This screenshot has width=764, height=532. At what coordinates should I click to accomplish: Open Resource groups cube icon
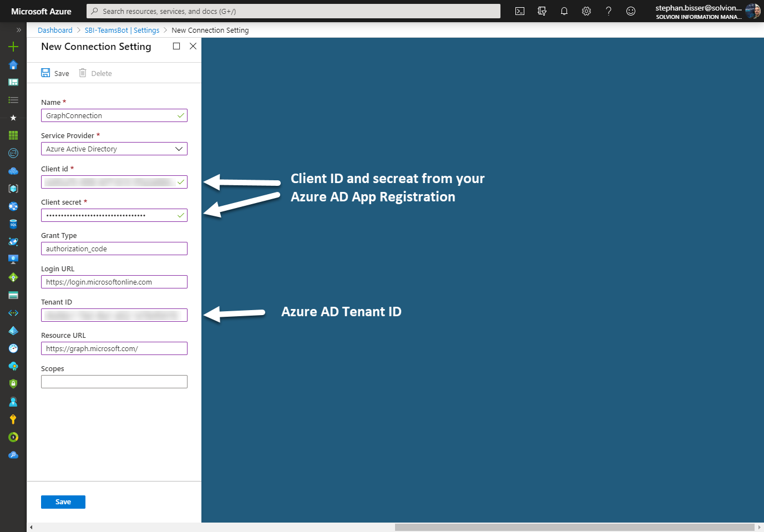13,189
